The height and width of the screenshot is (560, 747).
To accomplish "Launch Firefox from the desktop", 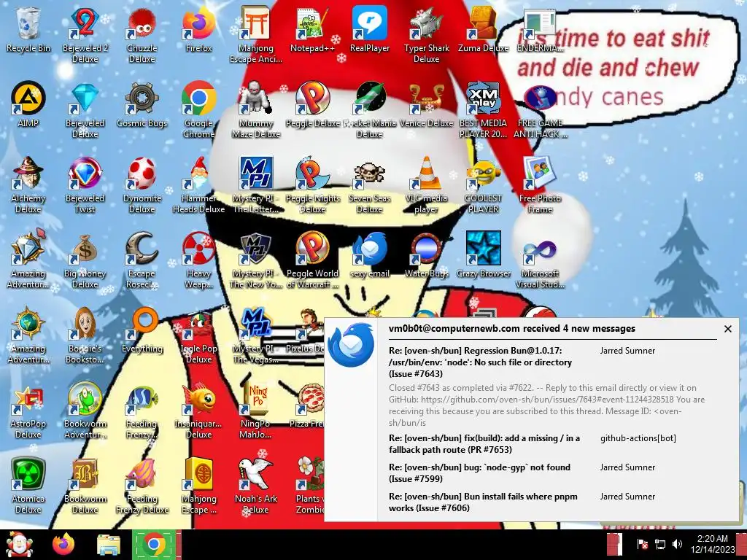I will click(x=198, y=29).
